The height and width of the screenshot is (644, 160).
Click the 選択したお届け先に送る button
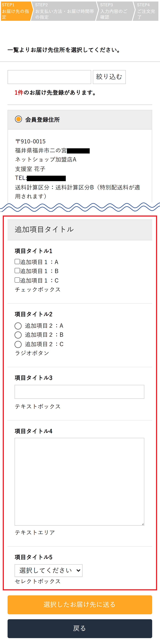[80, 604]
